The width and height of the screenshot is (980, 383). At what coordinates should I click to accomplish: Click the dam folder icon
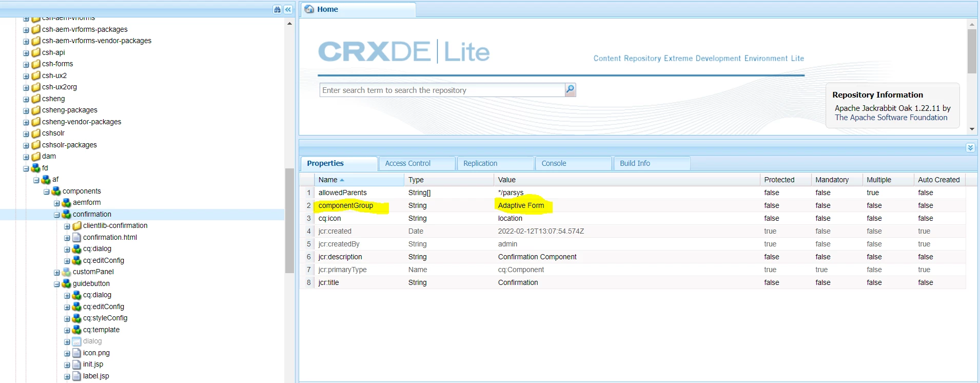tap(36, 156)
